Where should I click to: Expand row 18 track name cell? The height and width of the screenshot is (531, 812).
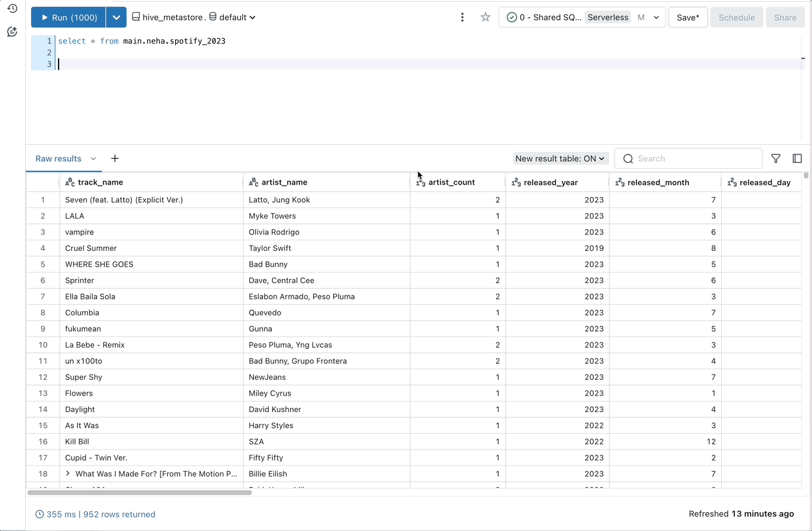[x=68, y=474]
